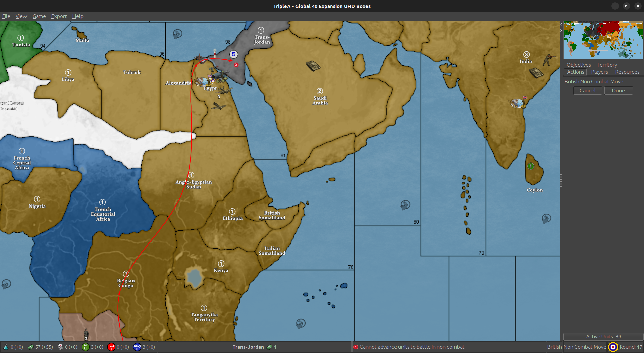
Task: Open the Game menu
Action: click(39, 16)
